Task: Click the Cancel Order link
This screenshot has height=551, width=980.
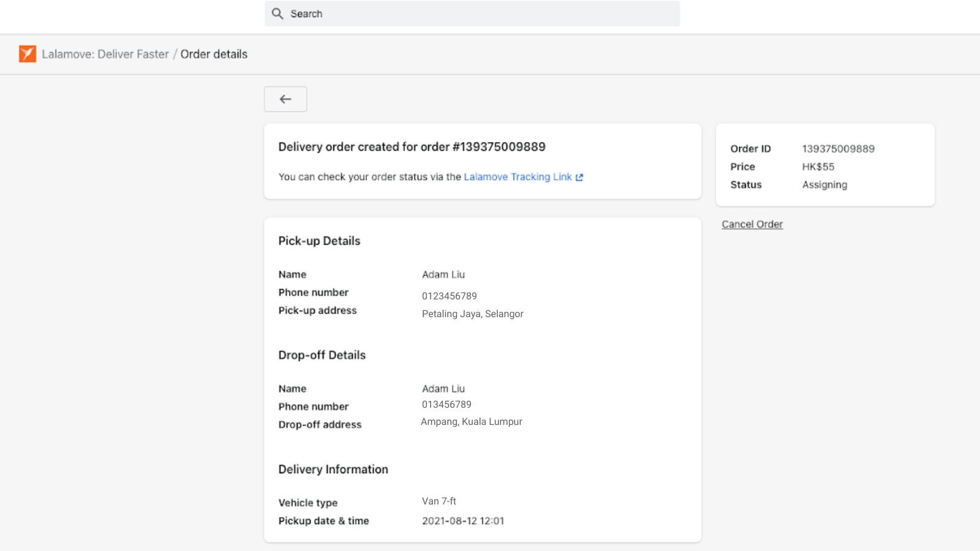Action: 752,223
